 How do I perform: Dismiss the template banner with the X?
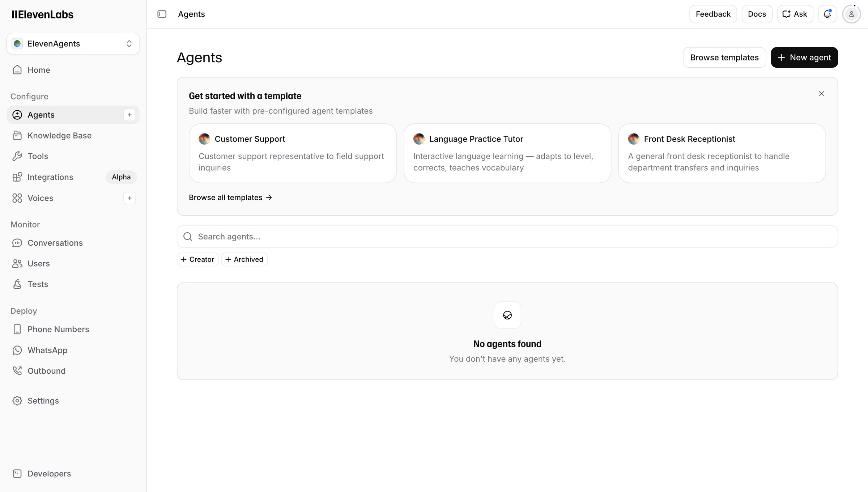pos(821,94)
